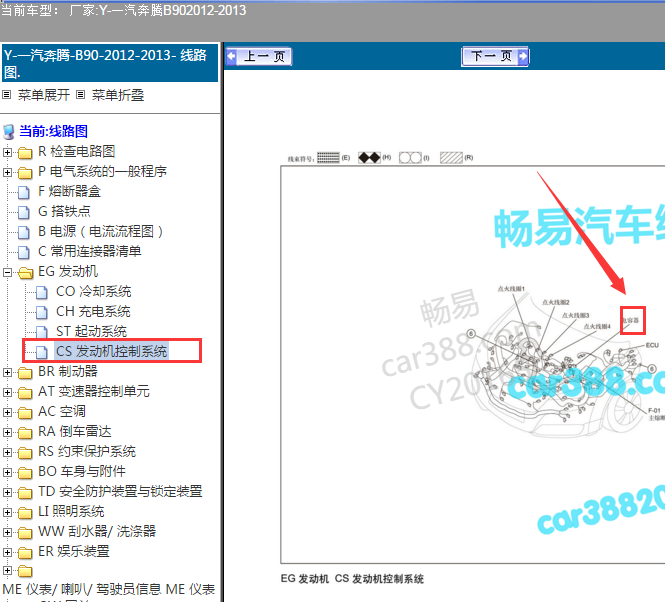Open ST 起动系统 page

pos(92,331)
